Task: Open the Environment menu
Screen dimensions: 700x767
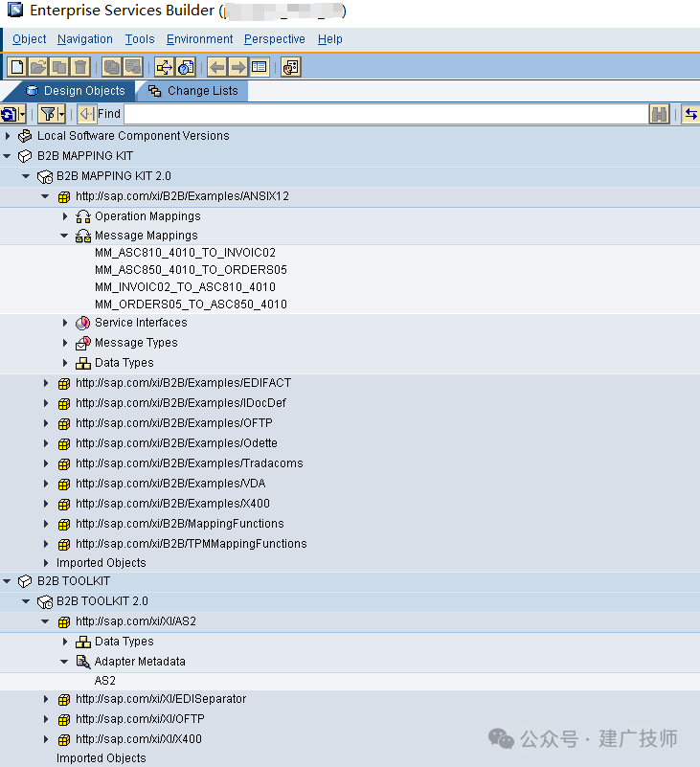Action: (199, 39)
